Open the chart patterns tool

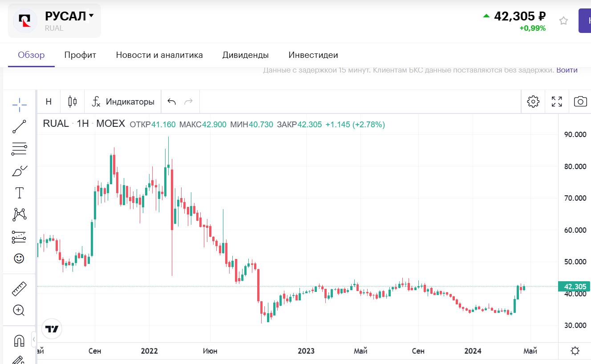[19, 214]
